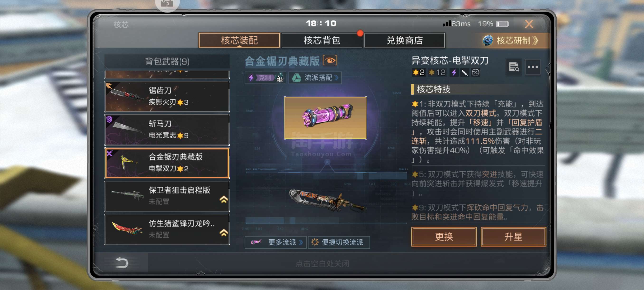Select the purple core item thumbnail
This screenshot has width=644, height=290.
[x=325, y=118]
